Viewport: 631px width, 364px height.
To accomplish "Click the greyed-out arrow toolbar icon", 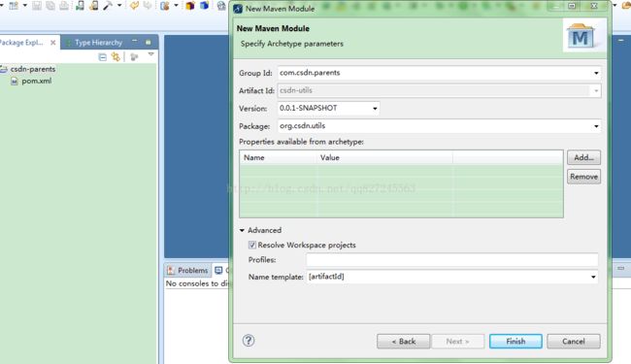I will [148, 6].
